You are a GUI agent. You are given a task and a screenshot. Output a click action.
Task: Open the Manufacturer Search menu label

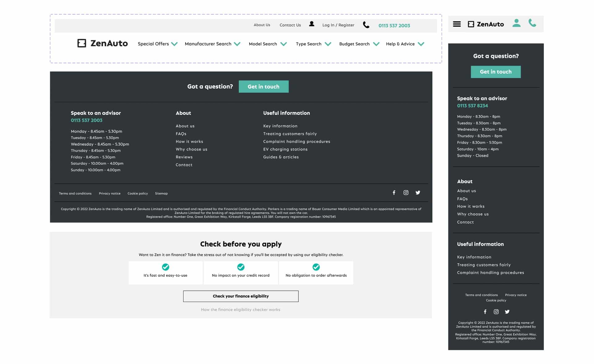coord(208,44)
